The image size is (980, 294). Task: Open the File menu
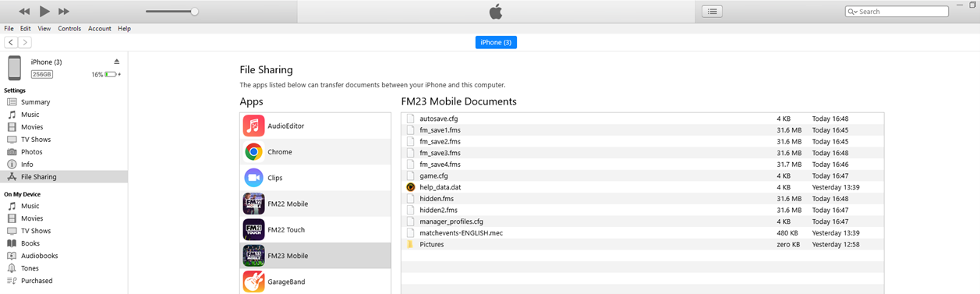coord(9,29)
